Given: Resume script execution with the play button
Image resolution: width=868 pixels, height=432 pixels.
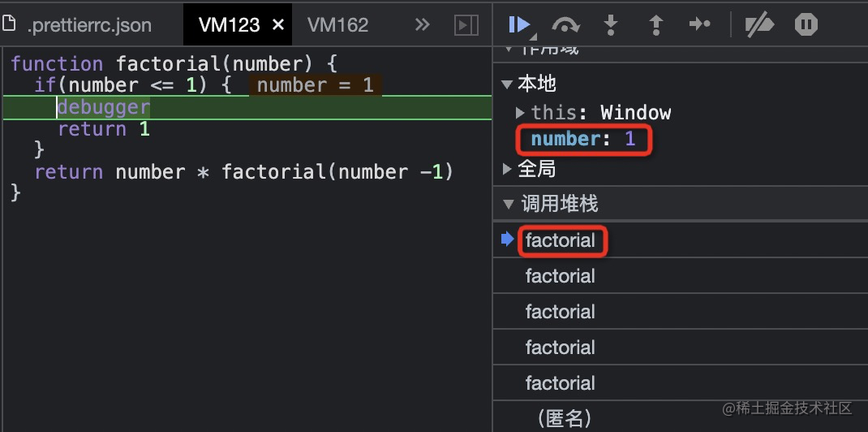Looking at the screenshot, I should coord(519,25).
